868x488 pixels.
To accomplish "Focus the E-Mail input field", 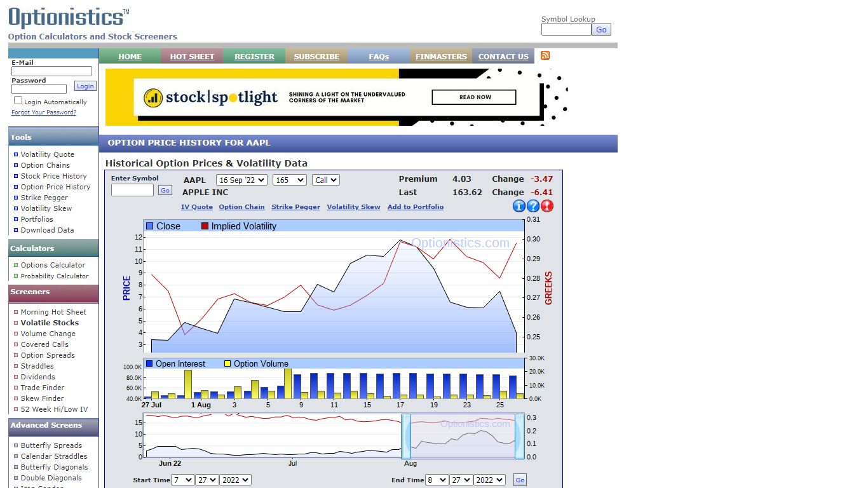I will (x=51, y=72).
